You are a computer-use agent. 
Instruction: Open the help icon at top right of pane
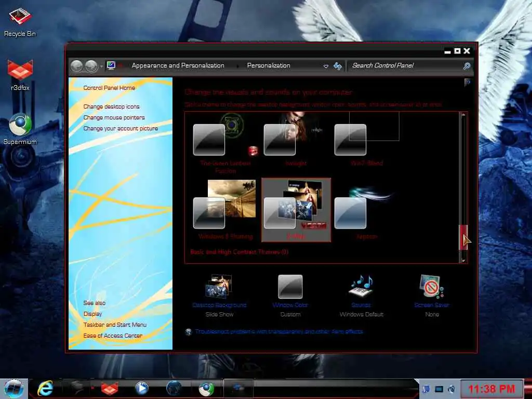coord(467,82)
